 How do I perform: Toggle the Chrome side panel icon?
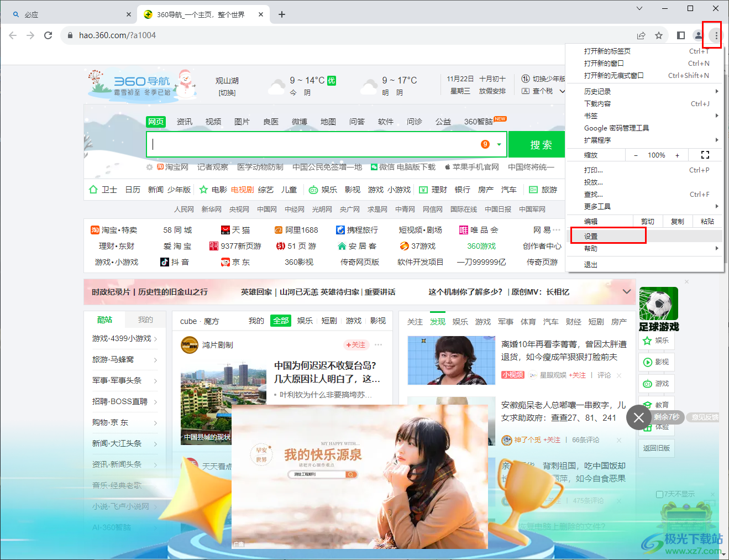coord(681,35)
